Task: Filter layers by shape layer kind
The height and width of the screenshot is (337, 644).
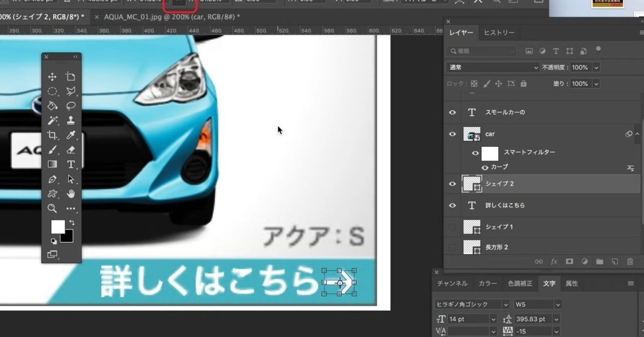Action: [569, 52]
